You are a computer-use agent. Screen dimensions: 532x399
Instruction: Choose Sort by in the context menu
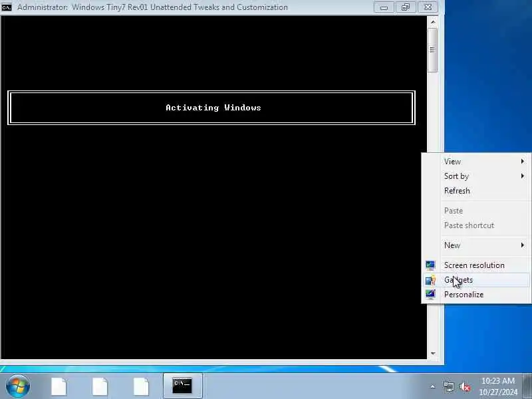(477, 176)
